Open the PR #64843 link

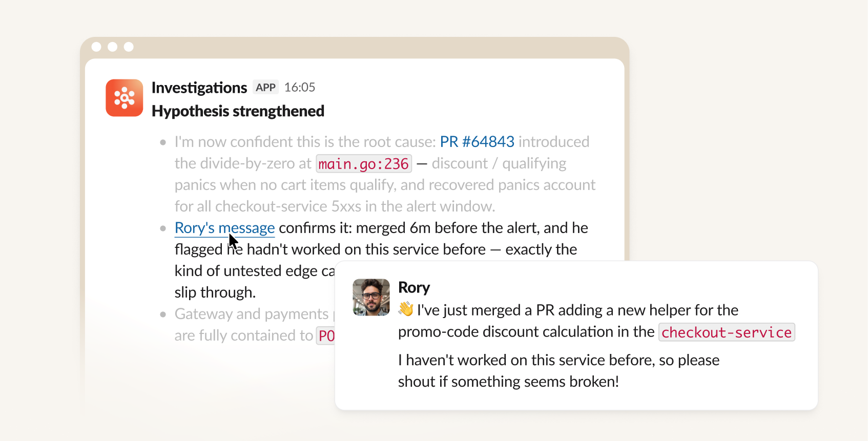point(477,141)
